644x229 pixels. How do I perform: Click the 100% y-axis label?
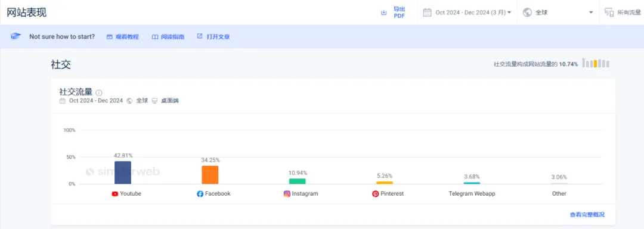click(69, 130)
